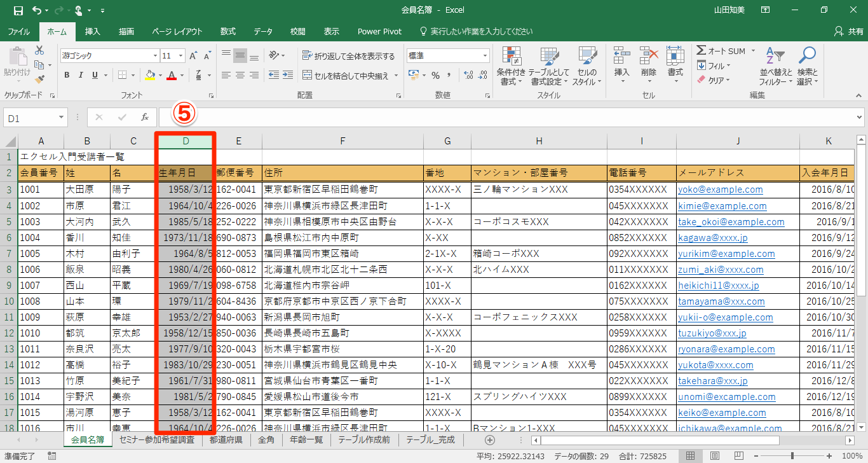868x463 pixels.
Task: Open number format dropdown 標準
Action: click(485, 56)
